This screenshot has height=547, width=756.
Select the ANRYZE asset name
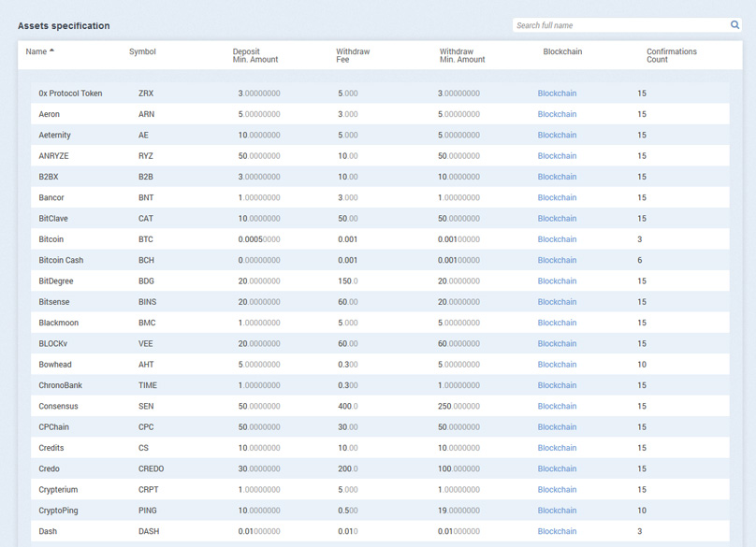pyautogui.click(x=53, y=156)
